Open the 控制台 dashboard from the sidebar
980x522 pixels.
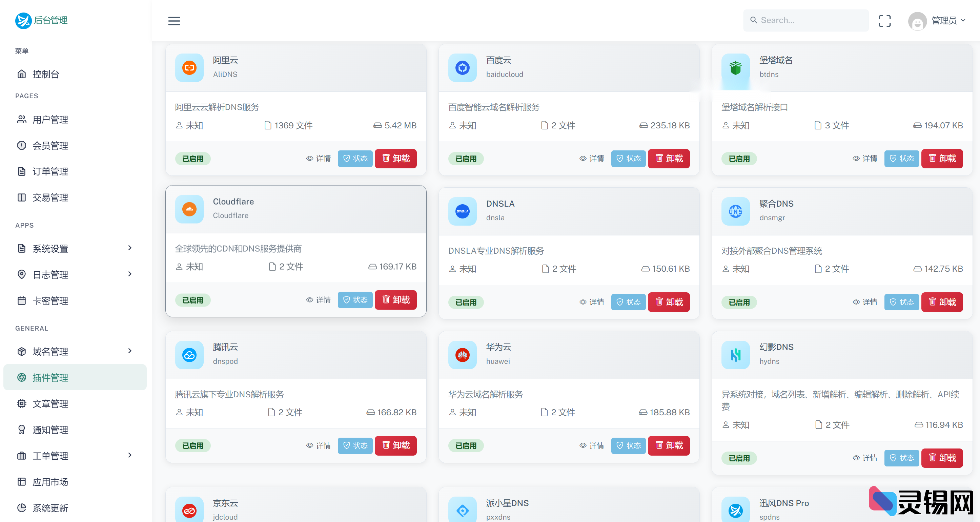[x=46, y=74]
